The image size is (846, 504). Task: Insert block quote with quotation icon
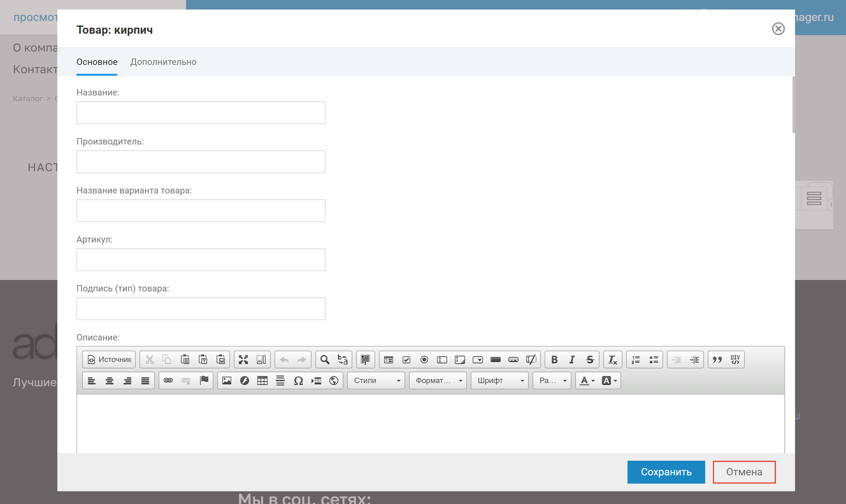click(x=717, y=359)
